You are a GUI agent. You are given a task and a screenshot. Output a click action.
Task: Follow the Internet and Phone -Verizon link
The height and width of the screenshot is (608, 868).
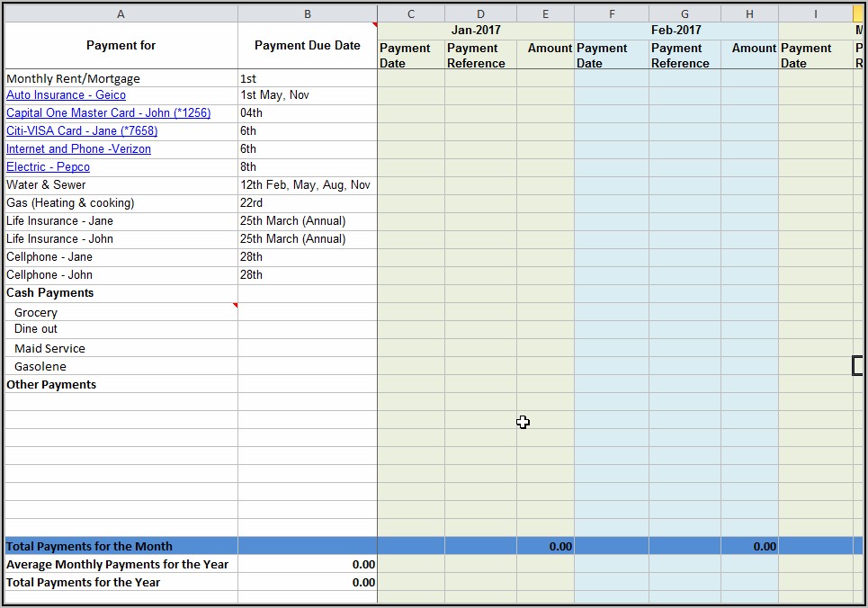point(78,149)
